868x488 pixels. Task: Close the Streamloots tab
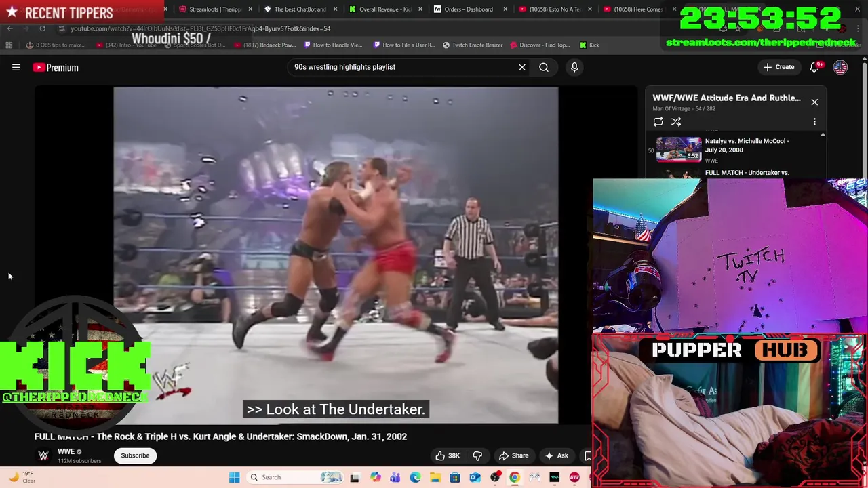[251, 9]
